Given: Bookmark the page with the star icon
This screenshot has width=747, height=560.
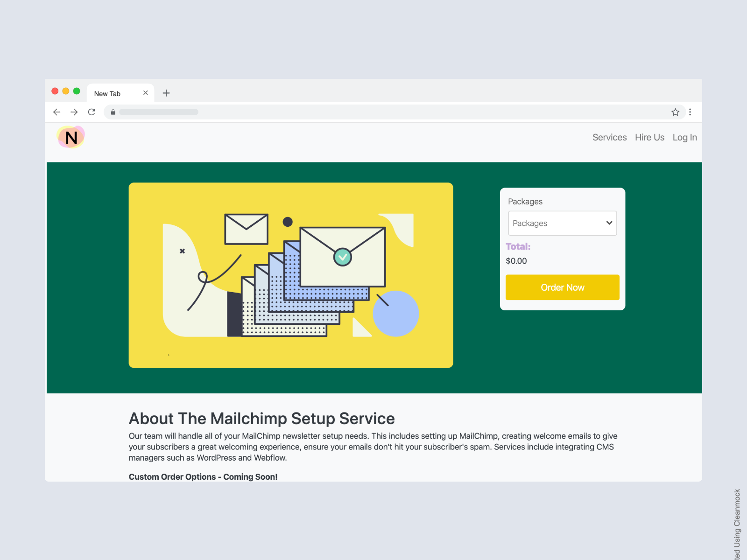Looking at the screenshot, I should pos(675,112).
